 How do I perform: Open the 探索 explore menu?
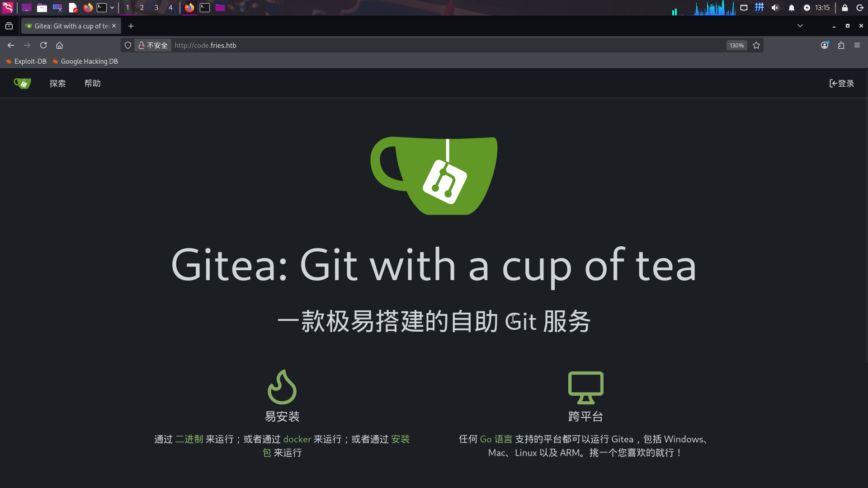click(x=57, y=84)
